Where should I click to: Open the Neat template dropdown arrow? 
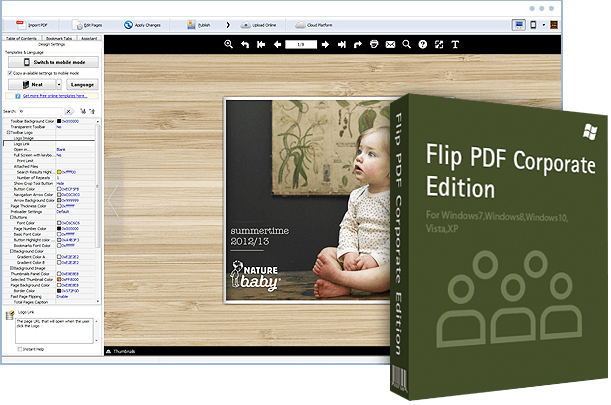click(61, 86)
